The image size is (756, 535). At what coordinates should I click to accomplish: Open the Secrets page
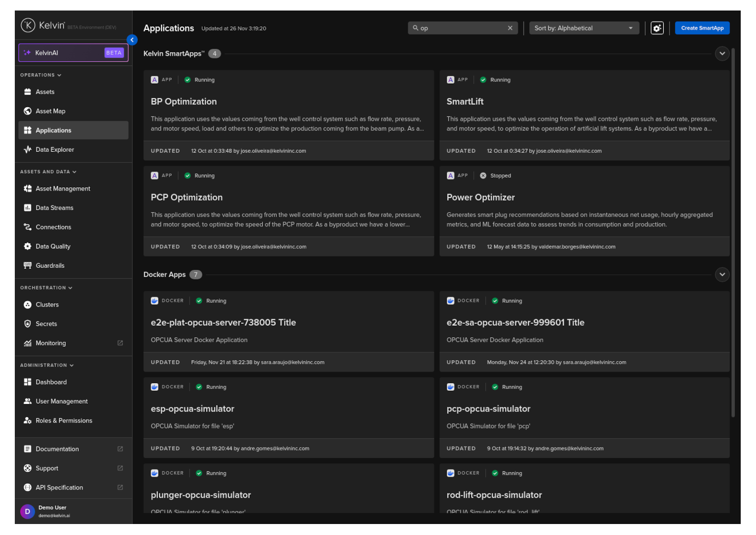point(46,324)
